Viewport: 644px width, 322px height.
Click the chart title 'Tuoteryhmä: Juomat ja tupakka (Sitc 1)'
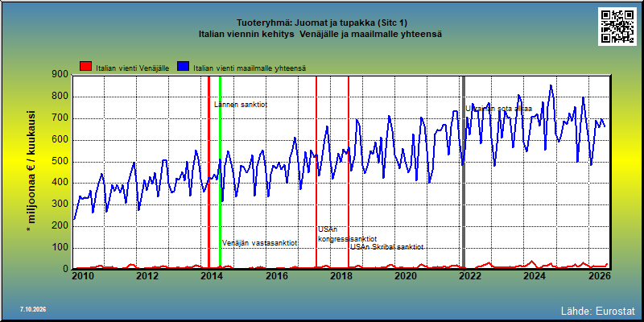322,23
